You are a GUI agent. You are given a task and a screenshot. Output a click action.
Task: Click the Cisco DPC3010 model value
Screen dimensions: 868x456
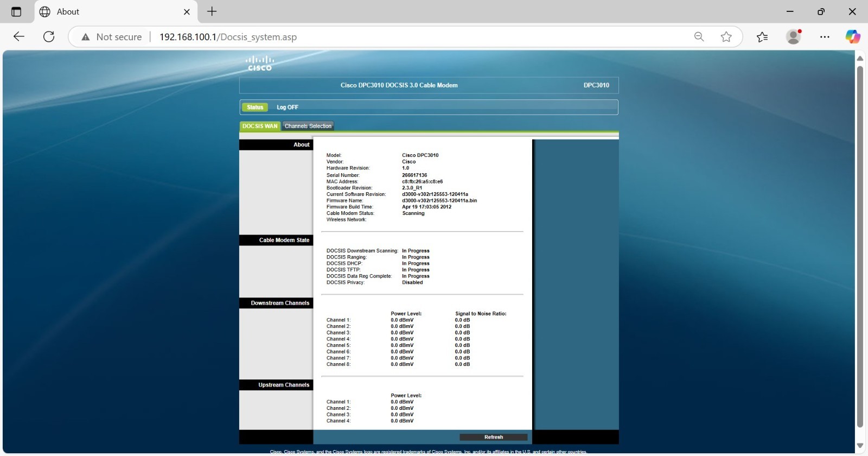click(420, 155)
